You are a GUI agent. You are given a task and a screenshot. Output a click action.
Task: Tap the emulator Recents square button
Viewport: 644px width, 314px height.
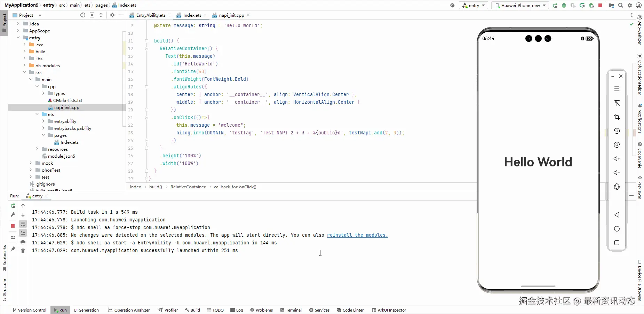617,243
